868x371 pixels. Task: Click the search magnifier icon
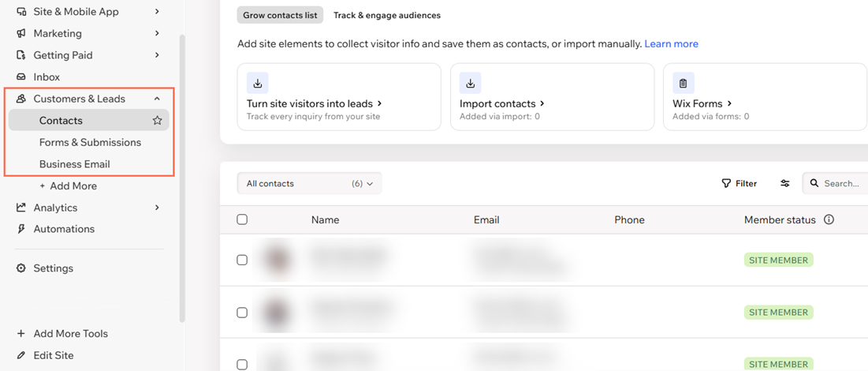pyautogui.click(x=814, y=183)
